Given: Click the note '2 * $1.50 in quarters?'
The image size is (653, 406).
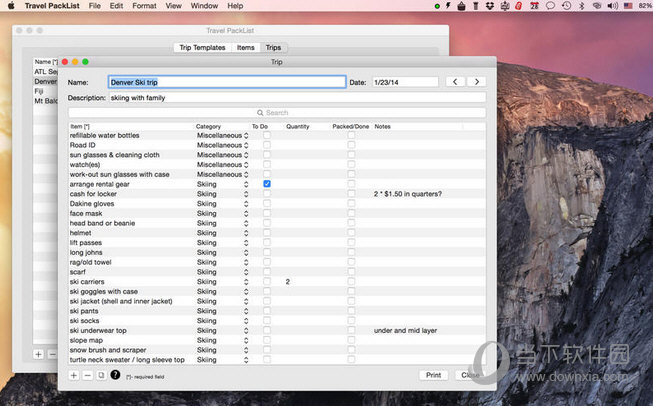Looking at the screenshot, I should [408, 194].
